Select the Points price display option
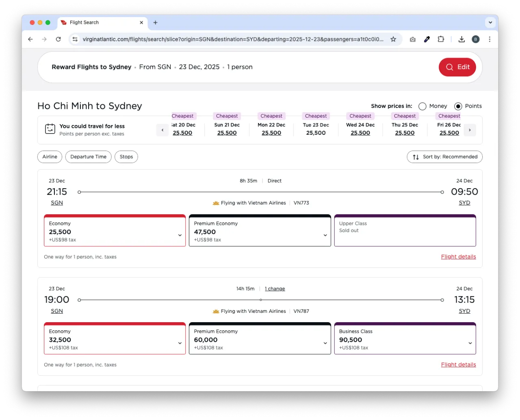This screenshot has width=520, height=420. point(458,106)
